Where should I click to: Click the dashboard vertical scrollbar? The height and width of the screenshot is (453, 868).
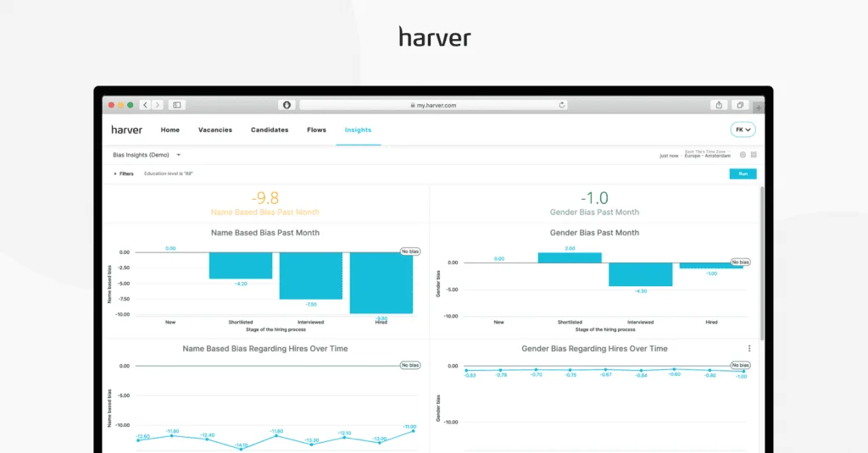click(762, 263)
